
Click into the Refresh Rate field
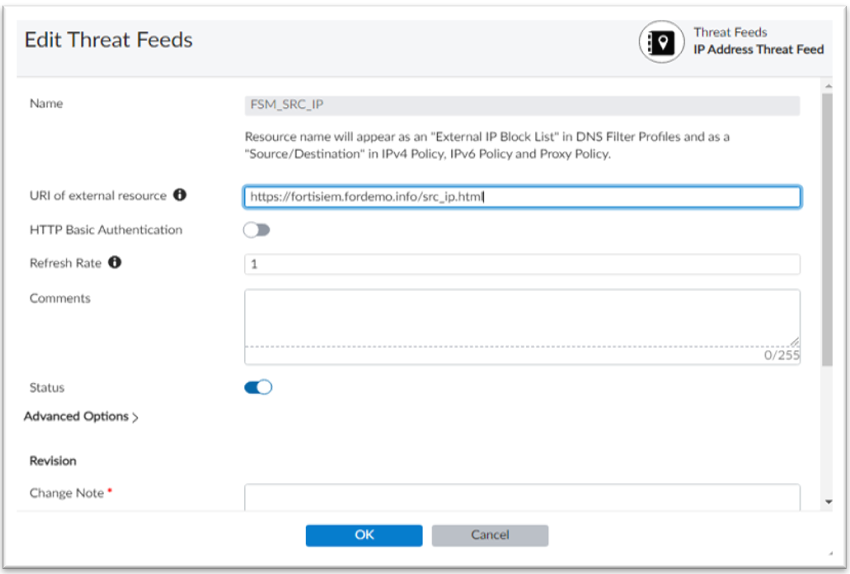pyautogui.click(x=522, y=264)
